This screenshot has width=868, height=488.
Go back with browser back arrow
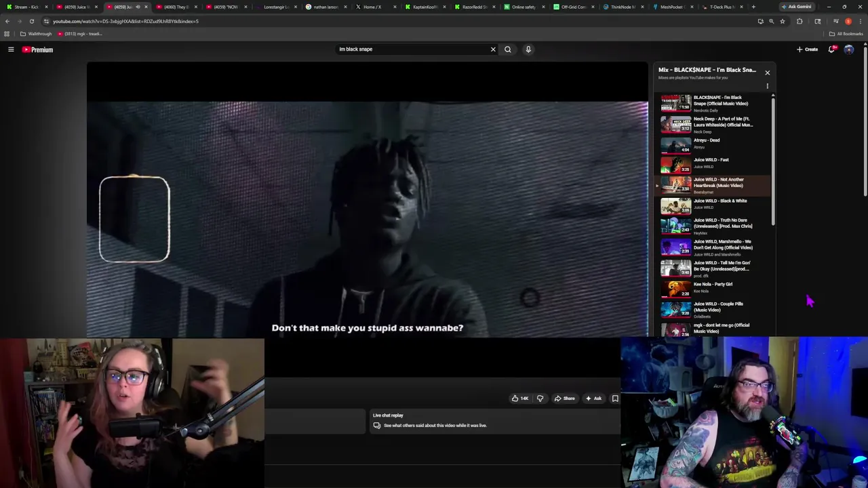click(x=7, y=21)
